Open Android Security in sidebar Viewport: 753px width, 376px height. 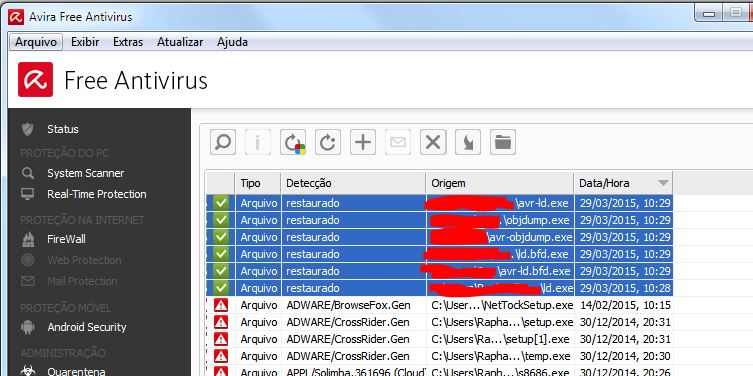click(x=87, y=327)
